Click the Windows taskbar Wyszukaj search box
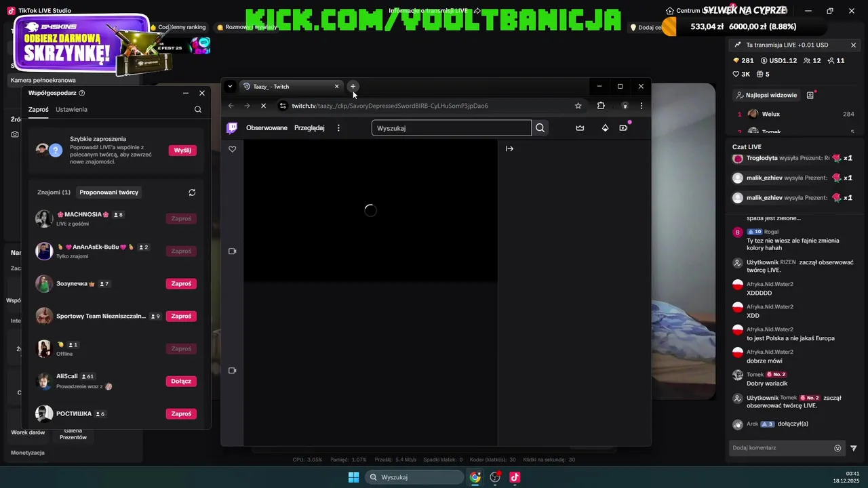This screenshot has width=868, height=488. [x=414, y=477]
